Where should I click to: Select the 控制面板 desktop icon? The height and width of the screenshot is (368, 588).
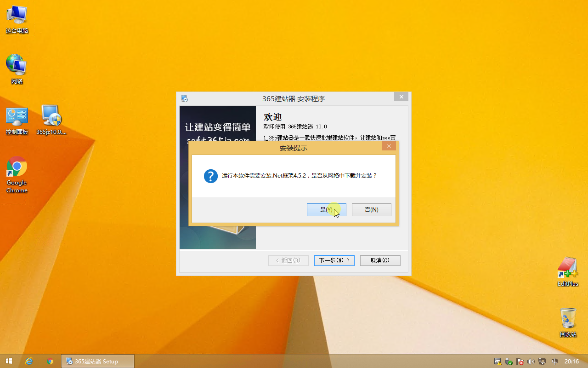[x=17, y=121]
